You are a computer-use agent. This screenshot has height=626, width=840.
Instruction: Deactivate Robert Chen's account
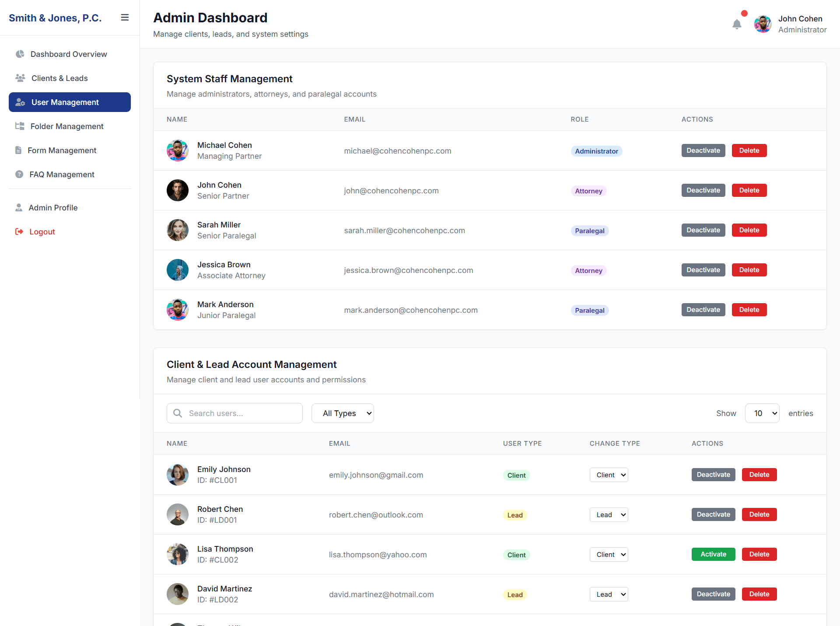(x=714, y=514)
